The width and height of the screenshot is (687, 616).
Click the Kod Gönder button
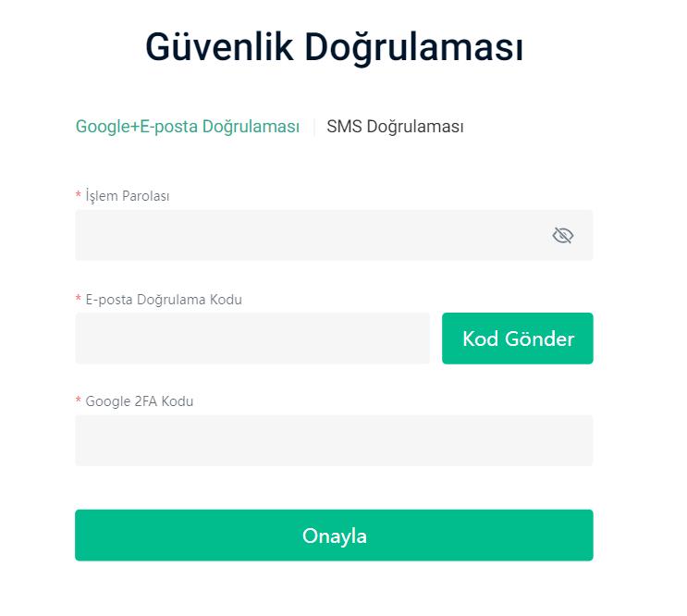[x=518, y=339]
